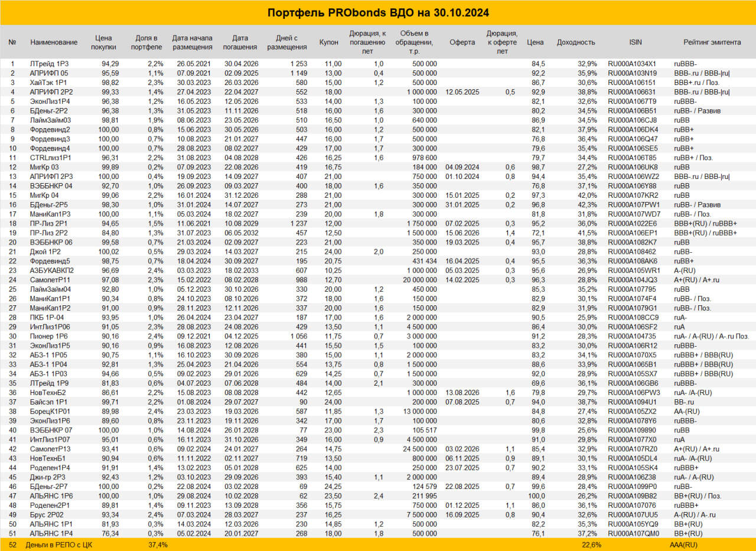This screenshot has height=551, width=756.
Task: Click the 'Оферта' column header
Action: (462, 43)
